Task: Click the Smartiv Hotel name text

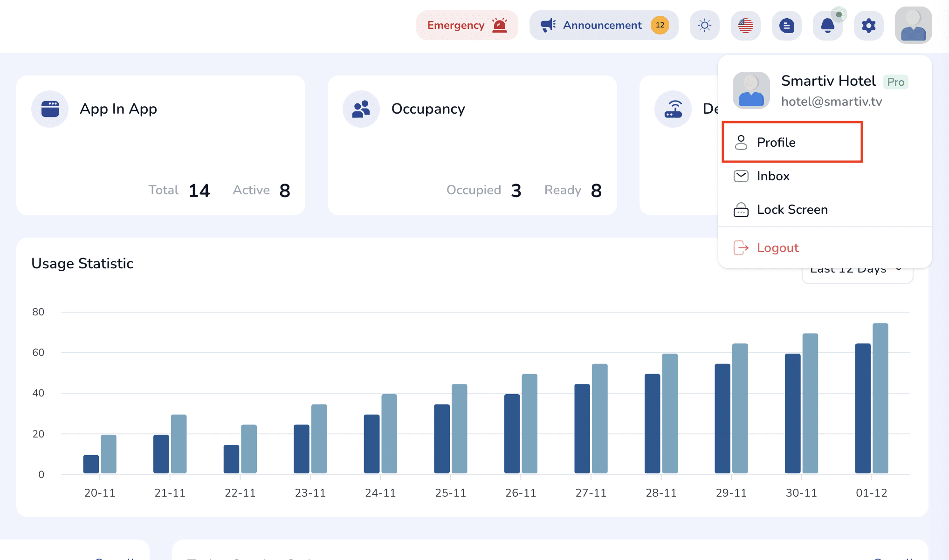Action: point(828,81)
